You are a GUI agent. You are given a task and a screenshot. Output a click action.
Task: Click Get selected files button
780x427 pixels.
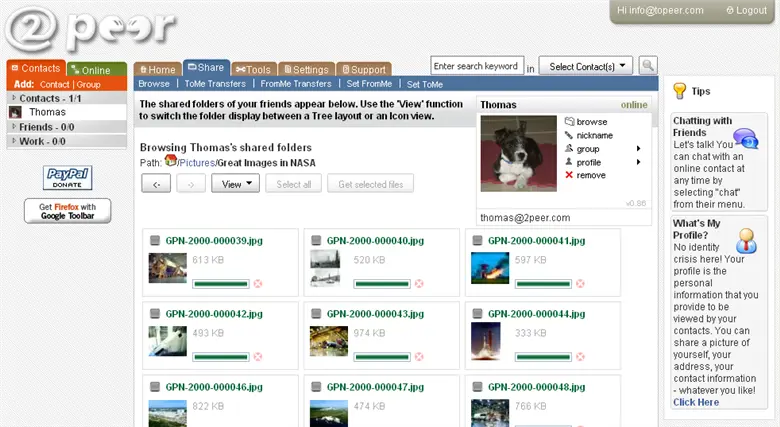(371, 184)
